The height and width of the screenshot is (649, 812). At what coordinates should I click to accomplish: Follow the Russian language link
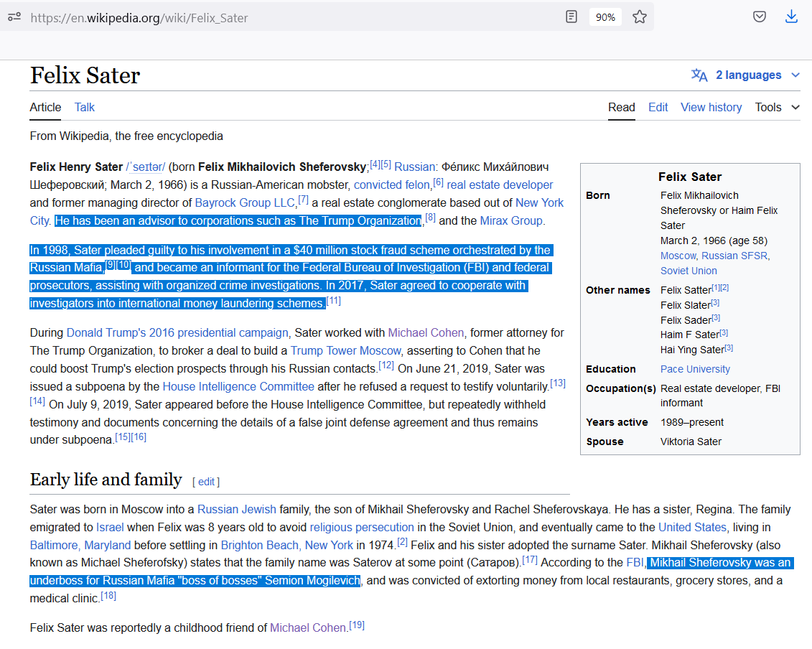(x=415, y=167)
